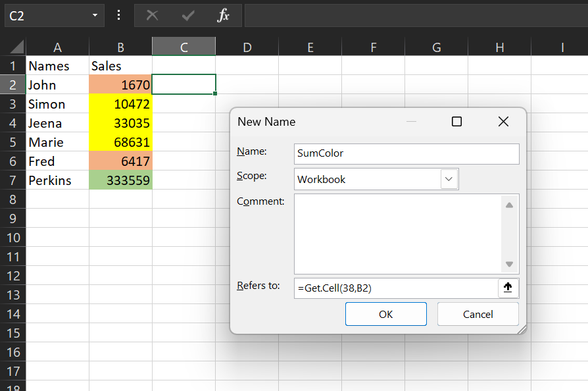Image resolution: width=588 pixels, height=391 pixels.
Task: Click the yellow cell with 33035
Action: click(x=120, y=123)
